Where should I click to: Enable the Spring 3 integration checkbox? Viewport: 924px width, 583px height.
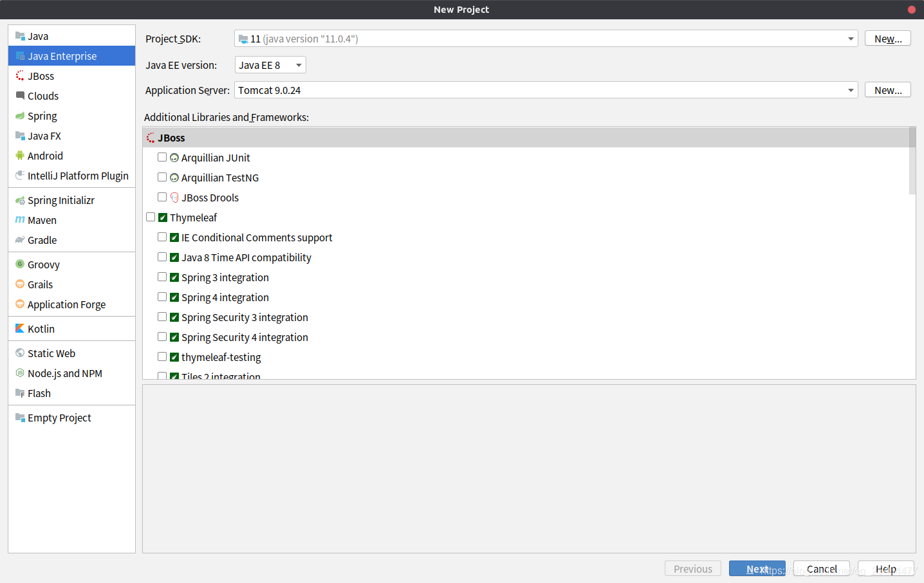point(162,277)
